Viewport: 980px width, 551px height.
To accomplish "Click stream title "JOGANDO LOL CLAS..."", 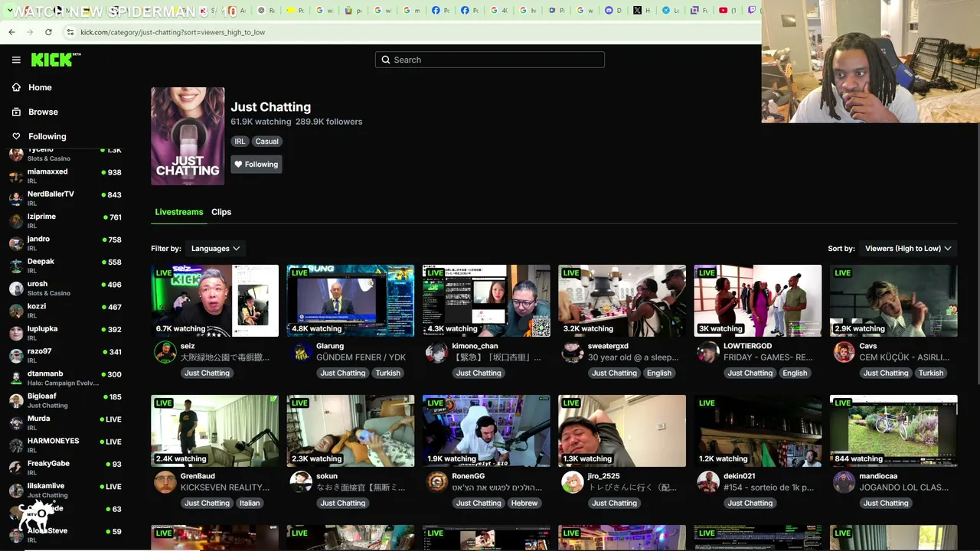I will point(904,487).
